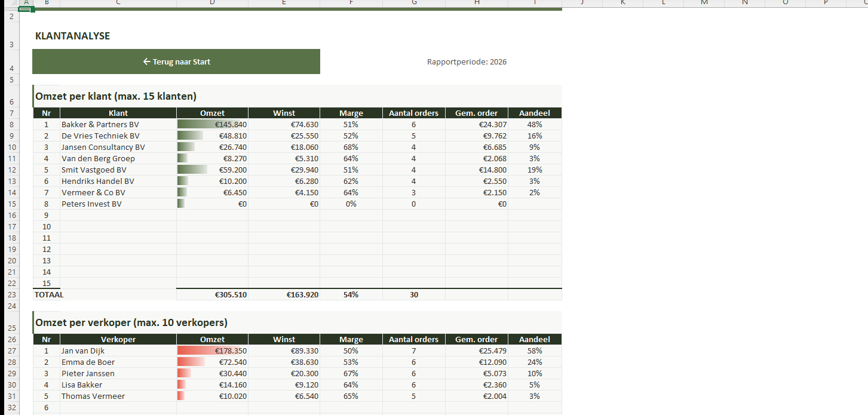Select the total Winst cell €163.920
The image size is (868, 415).
point(284,294)
